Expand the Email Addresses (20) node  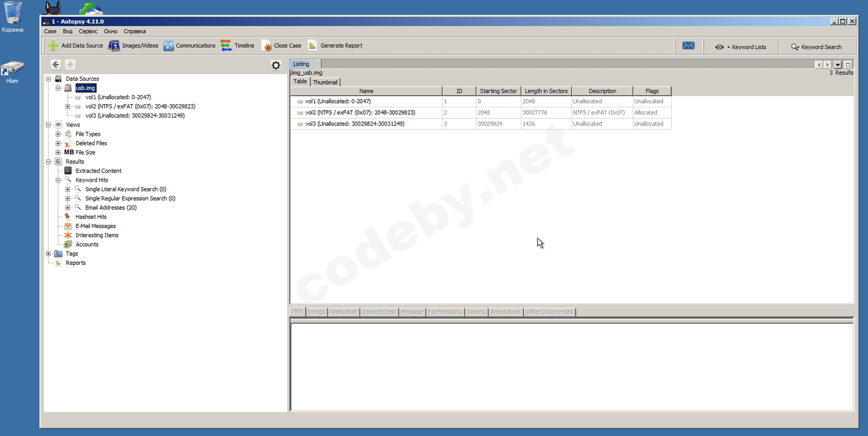68,208
